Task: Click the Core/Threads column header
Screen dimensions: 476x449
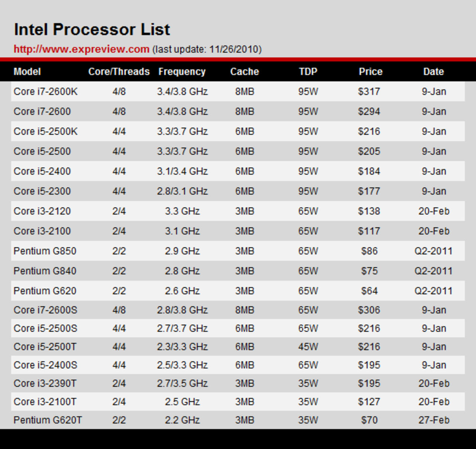Action: click(119, 71)
